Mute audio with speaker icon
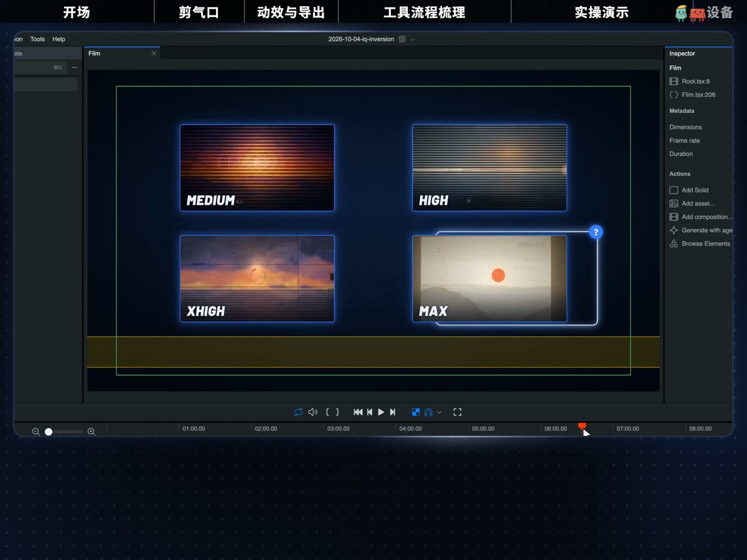The width and height of the screenshot is (747, 560). tap(312, 412)
